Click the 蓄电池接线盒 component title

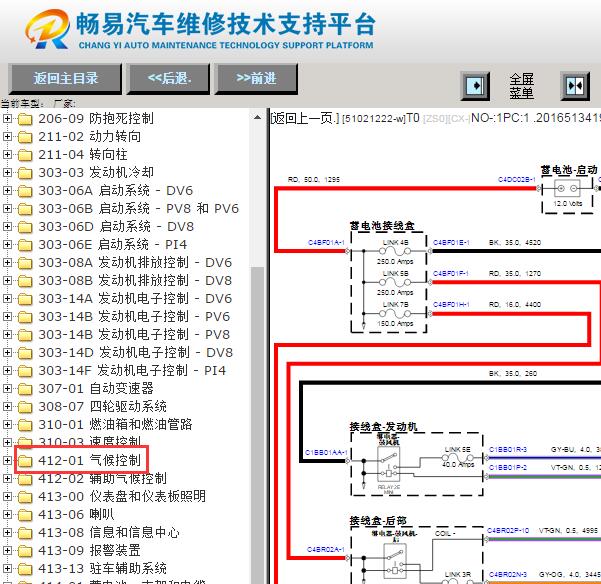click(x=382, y=226)
